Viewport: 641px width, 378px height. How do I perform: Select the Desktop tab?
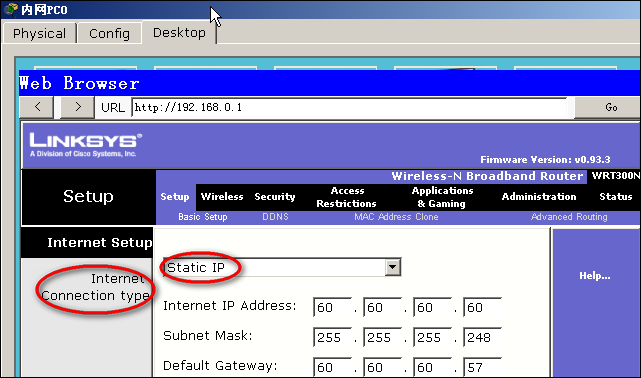[179, 32]
